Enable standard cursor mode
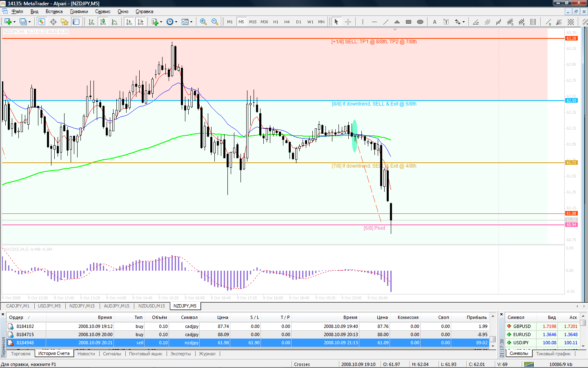This screenshot has width=588, height=368. [x=336, y=22]
